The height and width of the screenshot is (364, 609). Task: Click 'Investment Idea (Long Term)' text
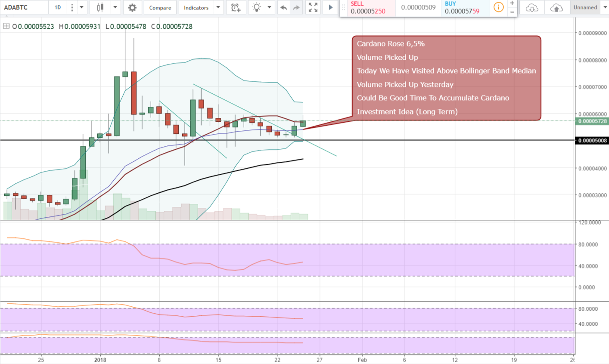pos(407,111)
